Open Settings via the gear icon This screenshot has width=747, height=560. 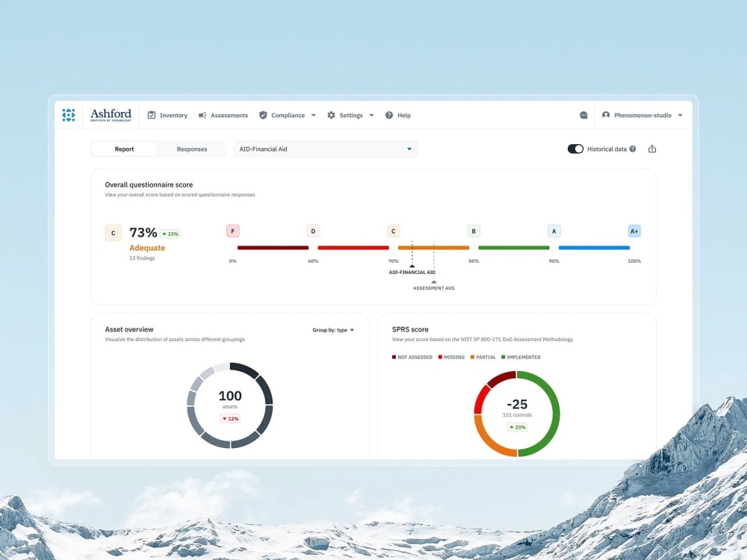[x=331, y=115]
